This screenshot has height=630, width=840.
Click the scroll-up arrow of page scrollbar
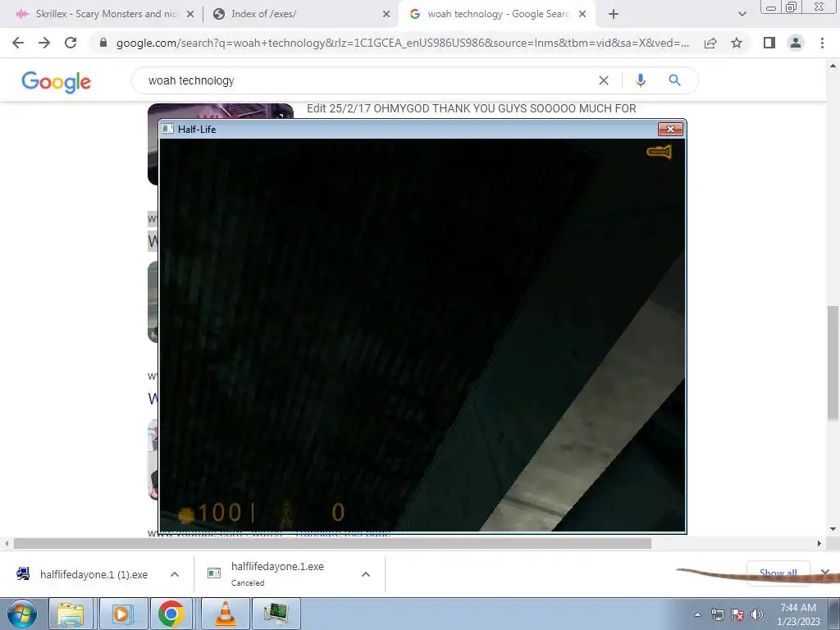pyautogui.click(x=833, y=66)
